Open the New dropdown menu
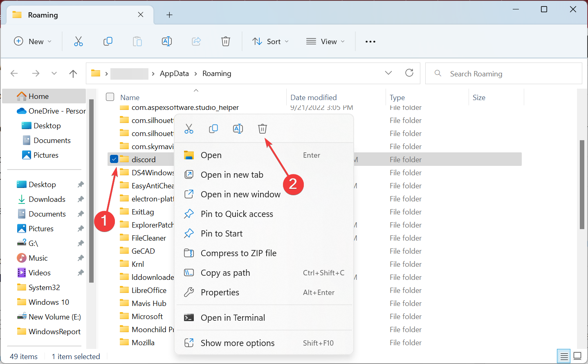 tap(33, 41)
